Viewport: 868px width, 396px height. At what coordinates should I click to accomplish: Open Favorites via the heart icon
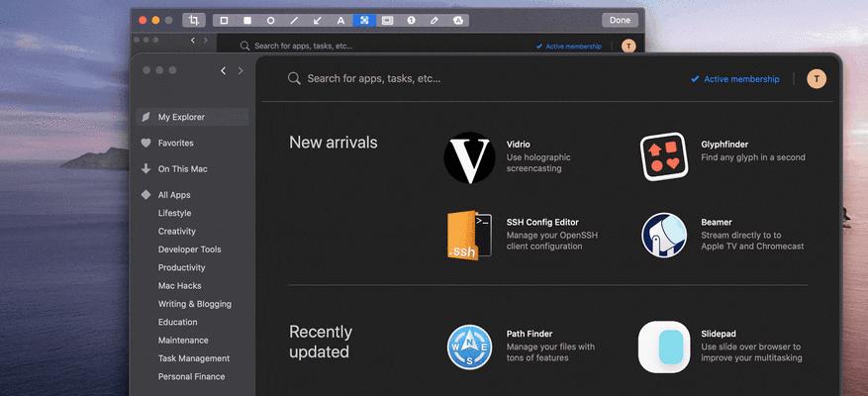[x=145, y=143]
